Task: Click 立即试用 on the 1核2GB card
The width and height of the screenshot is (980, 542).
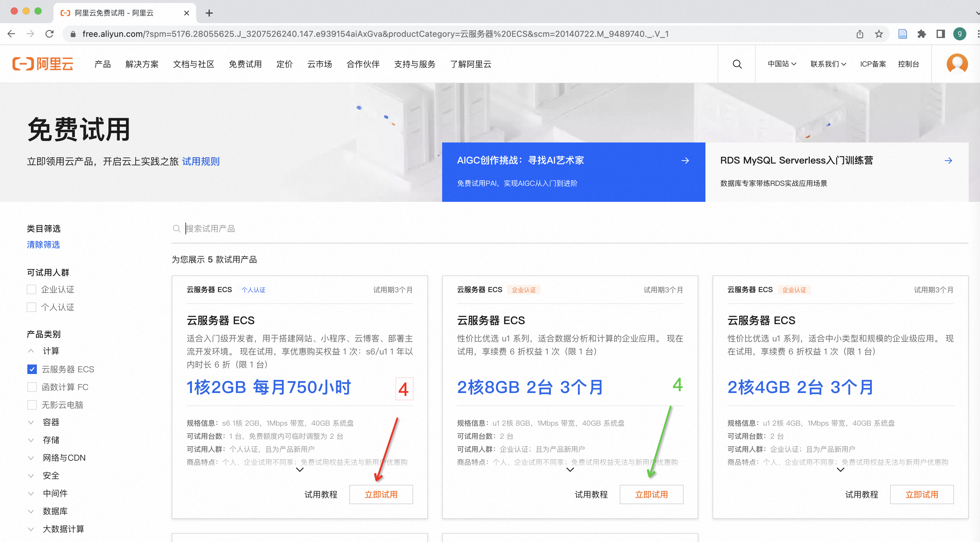Action: tap(381, 494)
